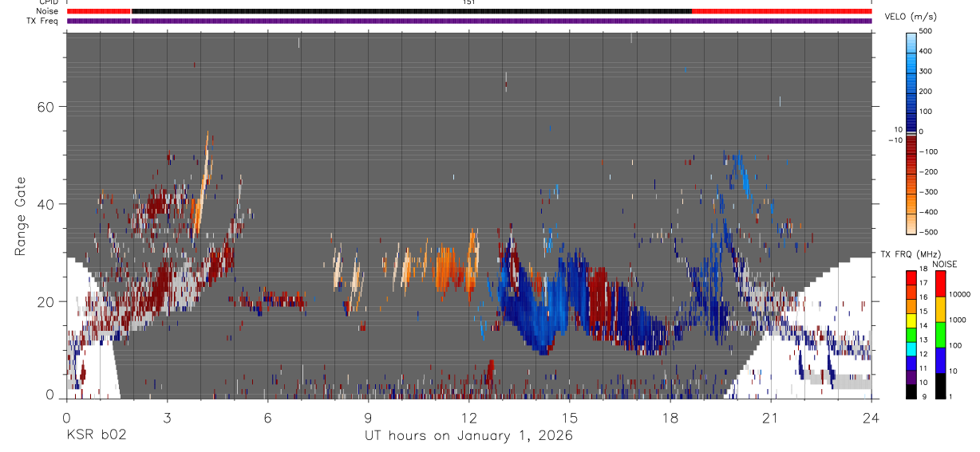Click the '24' tick on the UT hours axis
Image resolution: width=980 pixels, height=452 pixels.
(x=871, y=418)
